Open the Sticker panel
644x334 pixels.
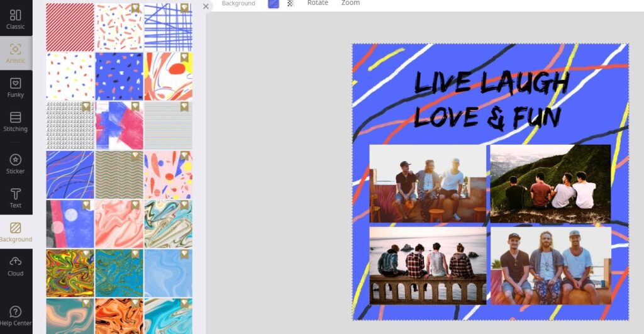click(16, 164)
